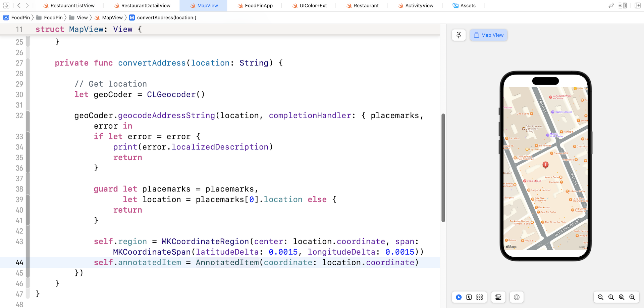Open the FoodPinApp tab
The height and width of the screenshot is (308, 644).
(255, 6)
